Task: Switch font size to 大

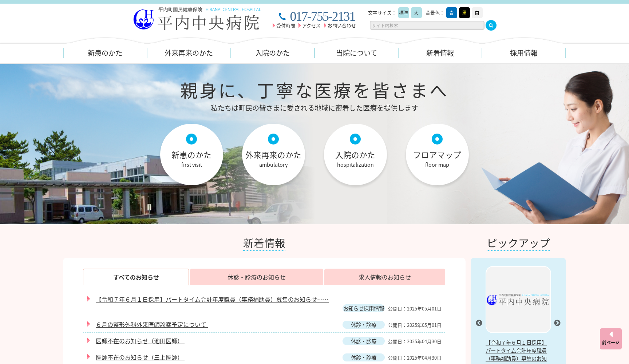Action: coord(416,12)
